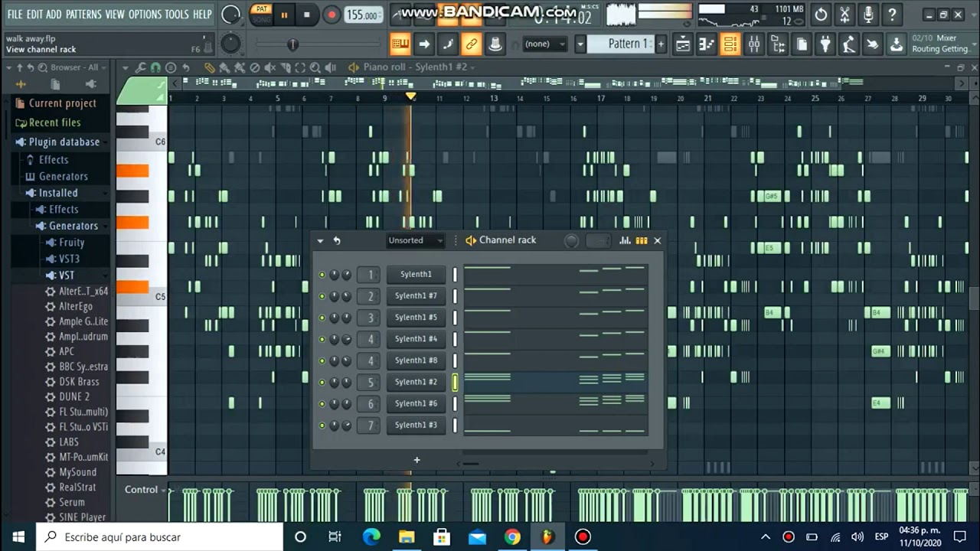Select the Playback scrub tool in piano roll
The image size is (980, 551).
click(330, 67)
